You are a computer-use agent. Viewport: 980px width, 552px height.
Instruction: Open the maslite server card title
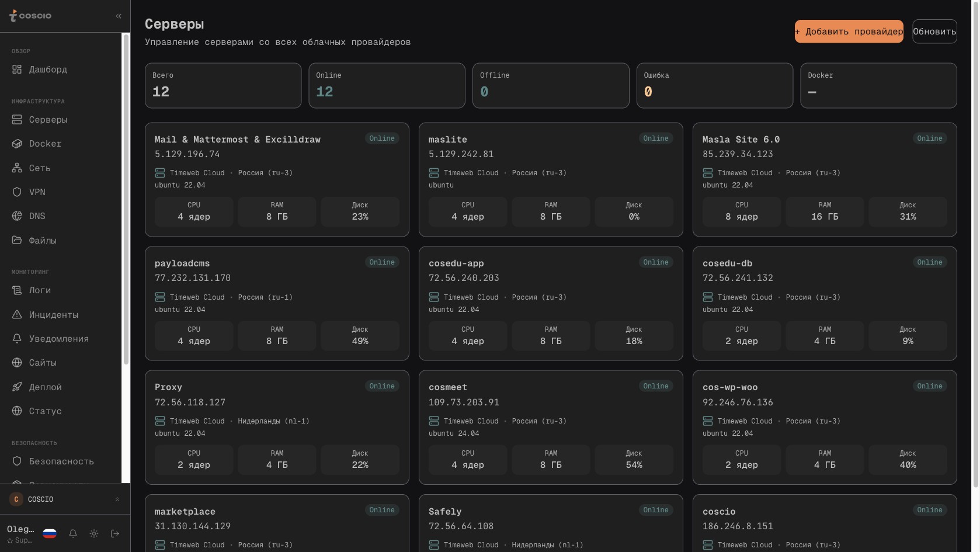click(x=448, y=140)
